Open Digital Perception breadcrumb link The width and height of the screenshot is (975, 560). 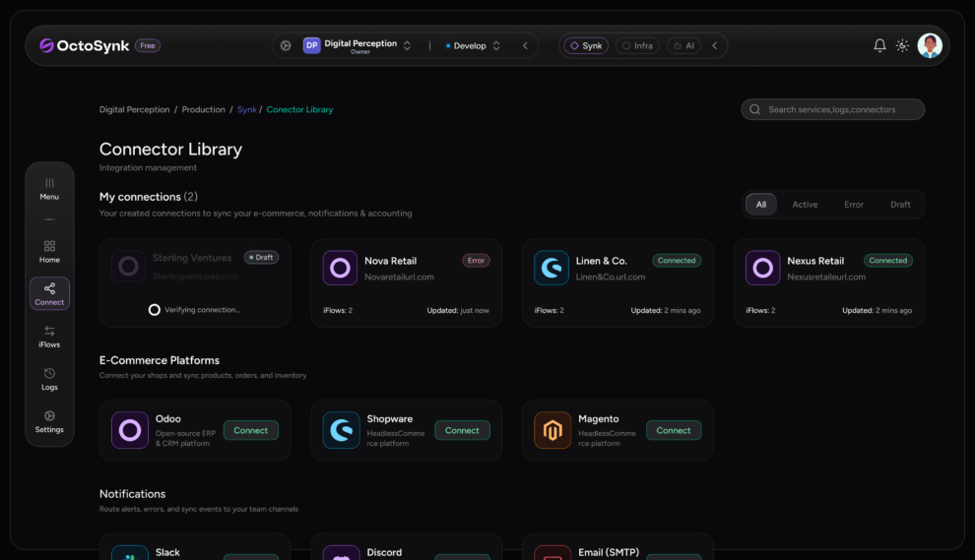pyautogui.click(x=134, y=109)
